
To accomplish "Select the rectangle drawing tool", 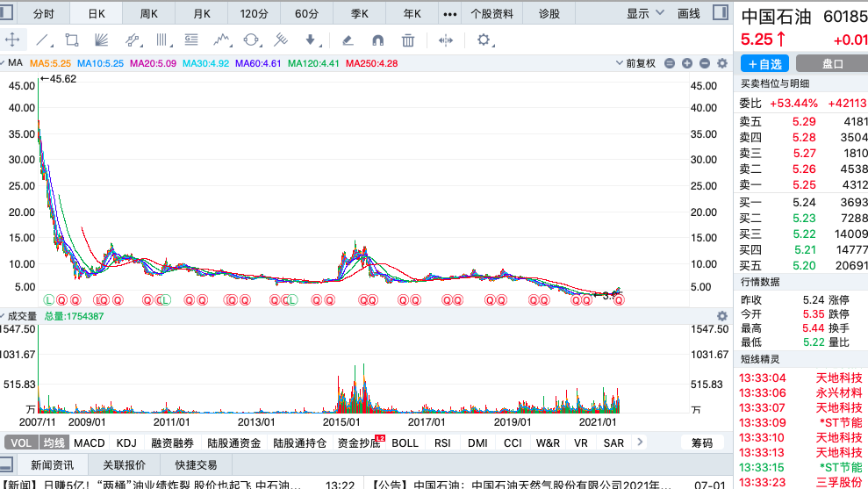I will (71, 40).
